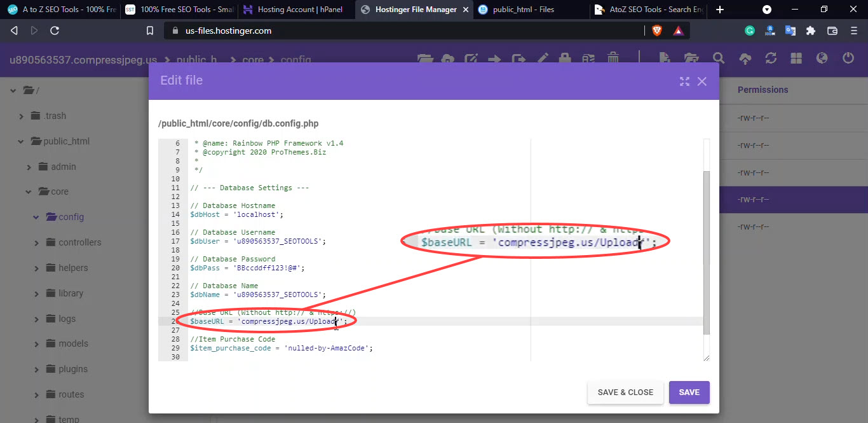Click the cloud upload icon
This screenshot has width=868, height=423.
pos(745,59)
